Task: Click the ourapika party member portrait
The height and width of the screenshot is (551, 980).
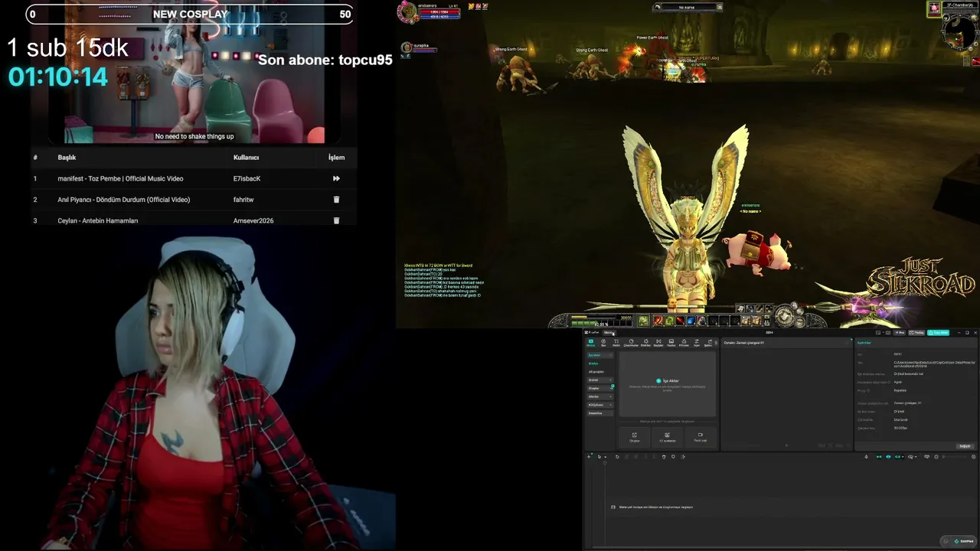Action: click(x=407, y=47)
